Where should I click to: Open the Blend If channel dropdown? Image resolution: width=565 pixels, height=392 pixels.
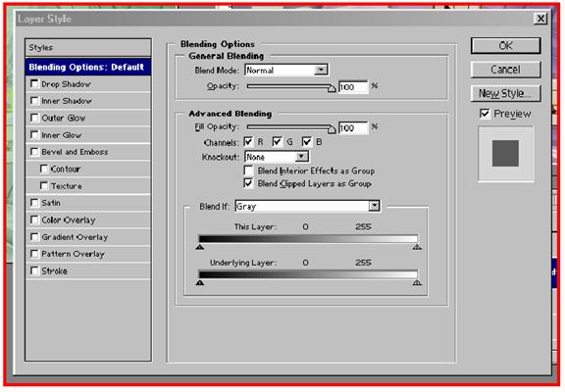[307, 206]
